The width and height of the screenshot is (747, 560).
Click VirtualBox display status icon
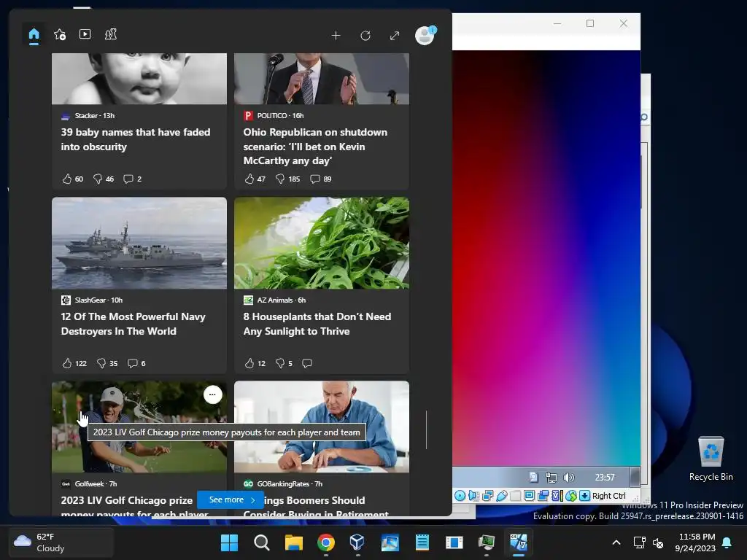pyautogui.click(x=529, y=496)
